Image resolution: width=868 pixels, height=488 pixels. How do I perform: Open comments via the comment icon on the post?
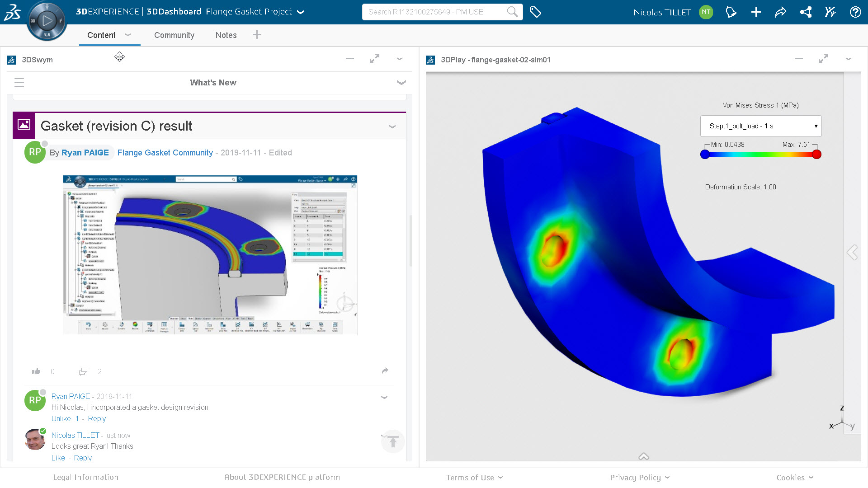(x=83, y=371)
